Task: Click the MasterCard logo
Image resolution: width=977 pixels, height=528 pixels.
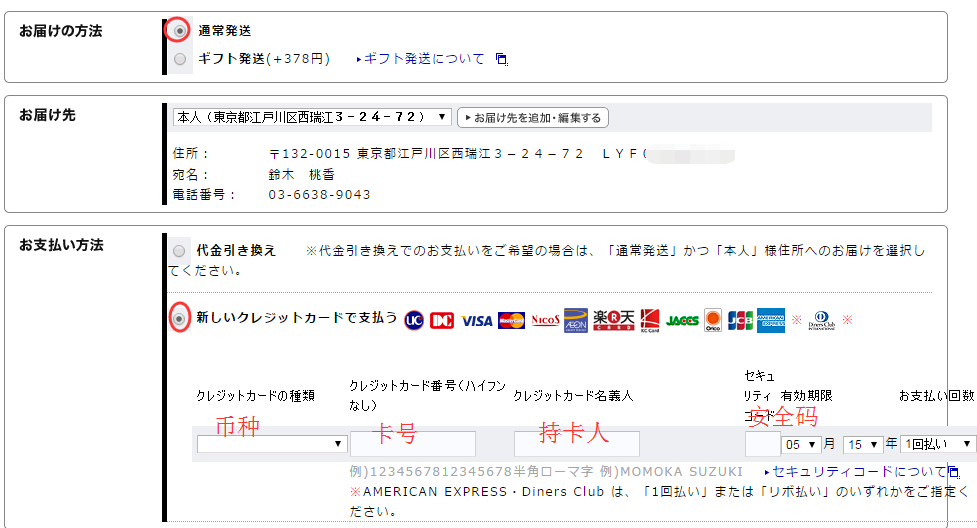Action: (x=511, y=320)
